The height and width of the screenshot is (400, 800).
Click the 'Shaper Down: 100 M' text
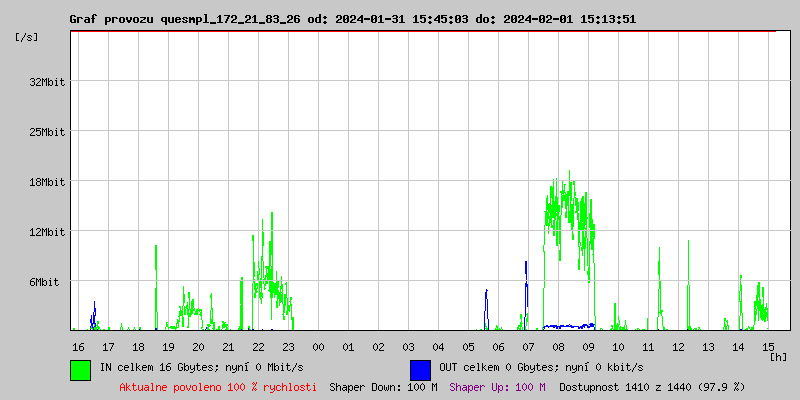click(x=383, y=387)
